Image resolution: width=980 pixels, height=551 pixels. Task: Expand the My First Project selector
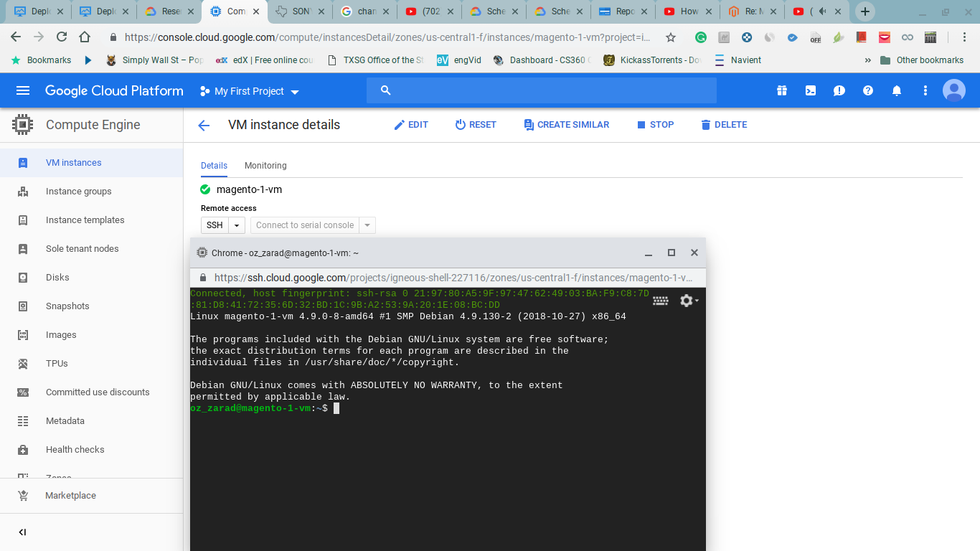tap(249, 91)
